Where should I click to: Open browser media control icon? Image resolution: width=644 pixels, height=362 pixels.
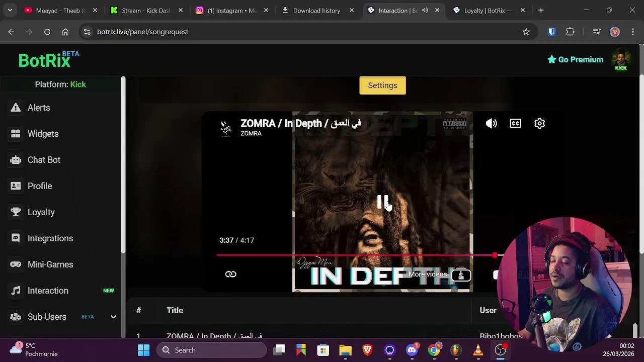click(x=597, y=32)
